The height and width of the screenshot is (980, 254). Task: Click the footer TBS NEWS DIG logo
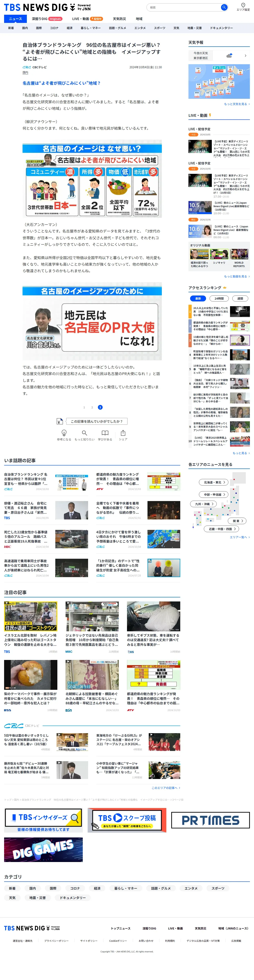(32, 928)
